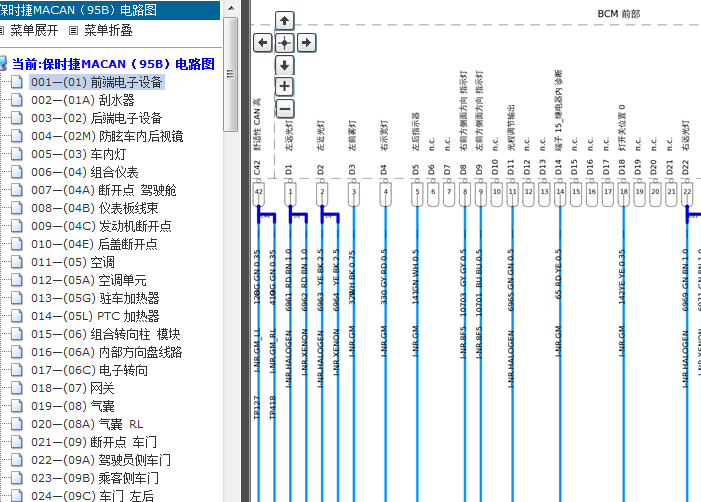701x502 pixels.
Task: Click connector pin 42 in the diagram
Action: point(258,193)
